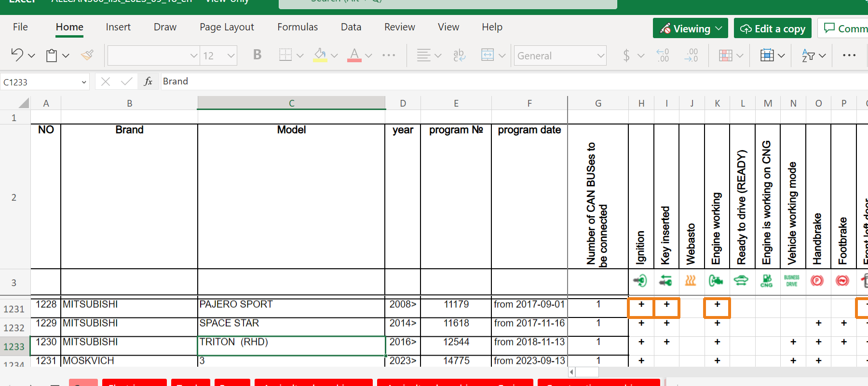Open the Undo history dropdown arrow
The image size is (868, 386).
[x=32, y=56]
